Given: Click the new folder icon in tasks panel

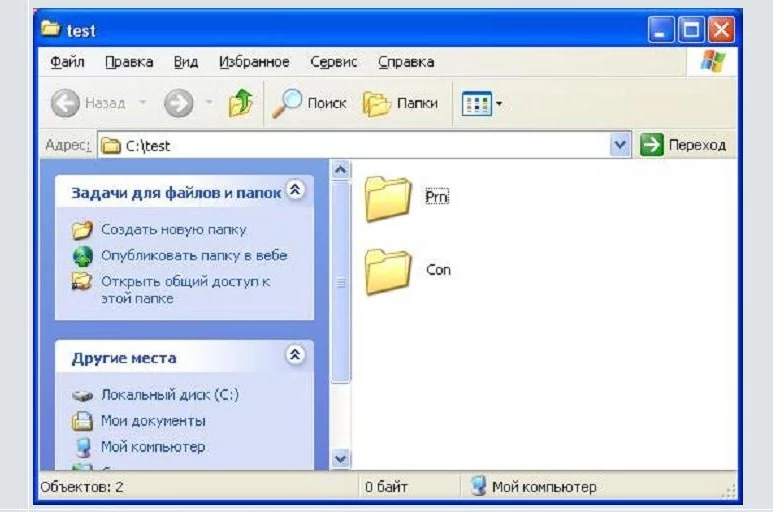Looking at the screenshot, I should [x=82, y=230].
